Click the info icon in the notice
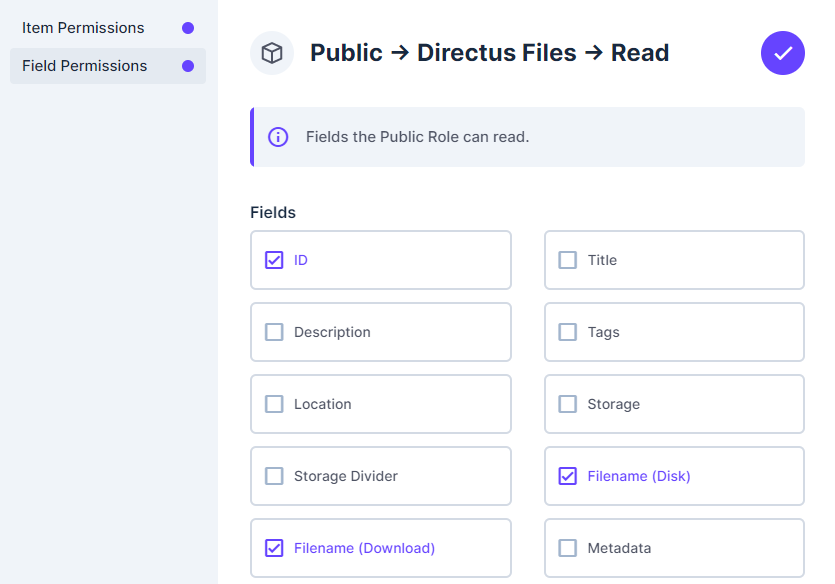This screenshot has width=835, height=584. (278, 137)
